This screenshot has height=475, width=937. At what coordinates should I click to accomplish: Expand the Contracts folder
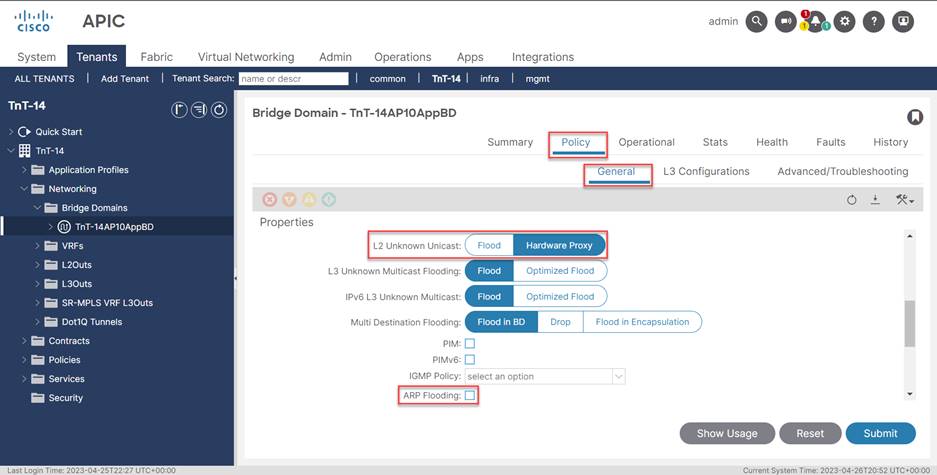point(24,341)
